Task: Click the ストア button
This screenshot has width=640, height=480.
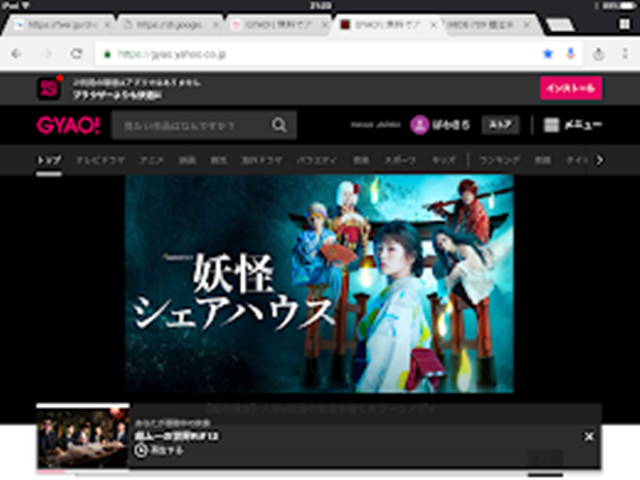Action: click(501, 125)
